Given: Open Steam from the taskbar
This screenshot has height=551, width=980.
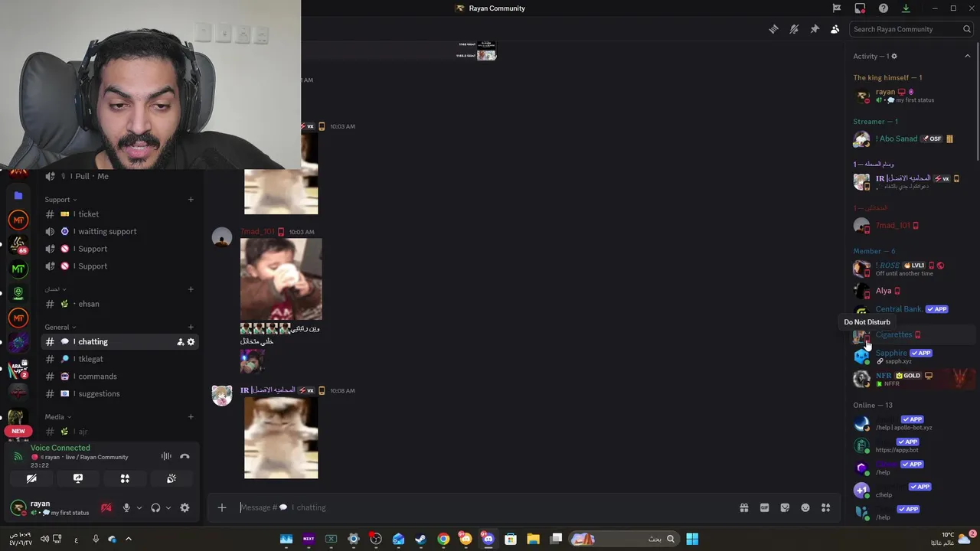Looking at the screenshot, I should click(x=421, y=539).
